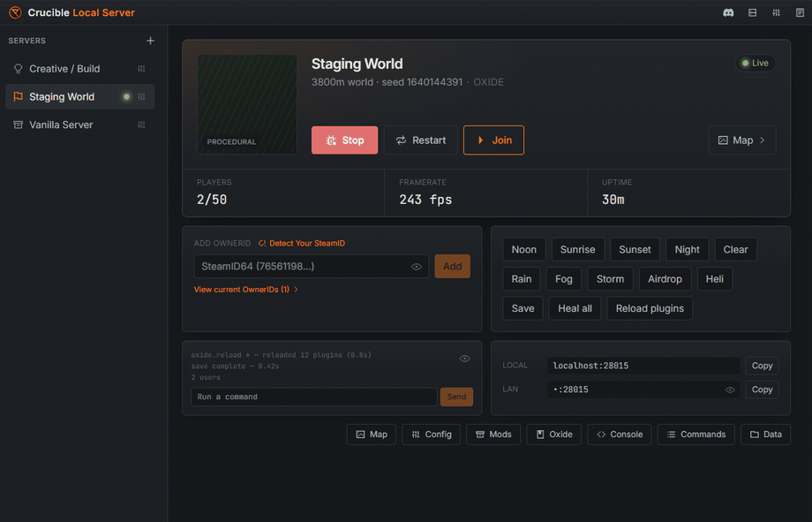The height and width of the screenshot is (522, 812).
Task: Trigger Rain weather
Action: point(522,279)
